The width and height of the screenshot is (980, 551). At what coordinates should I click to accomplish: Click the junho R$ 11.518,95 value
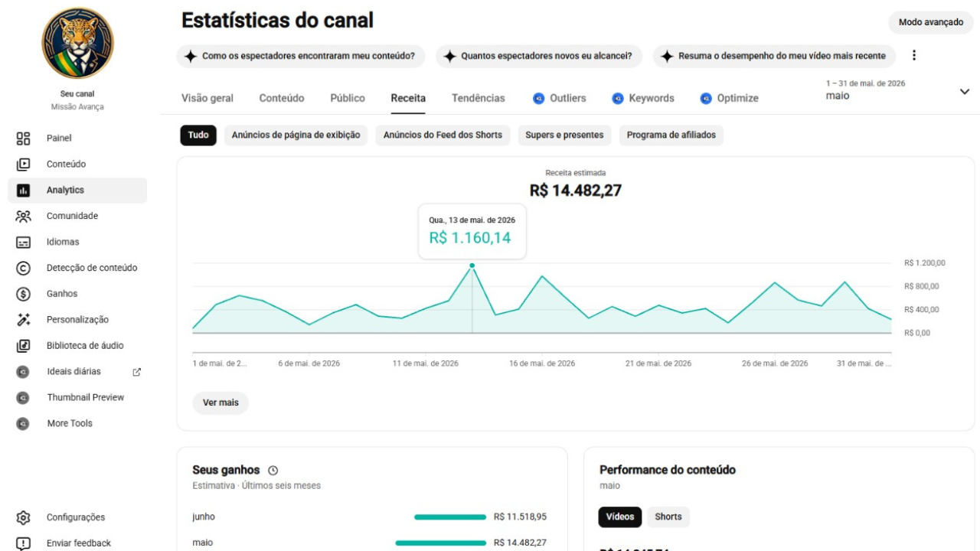point(520,517)
